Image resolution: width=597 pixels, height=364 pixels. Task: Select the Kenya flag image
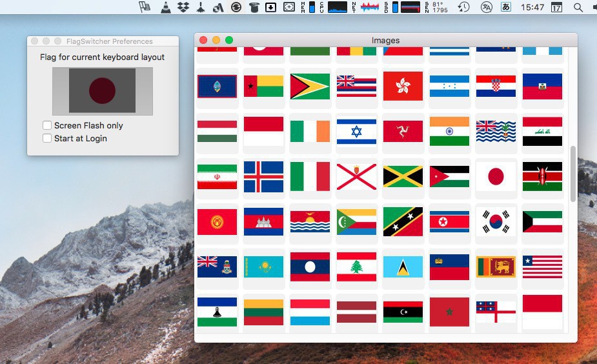point(542,176)
